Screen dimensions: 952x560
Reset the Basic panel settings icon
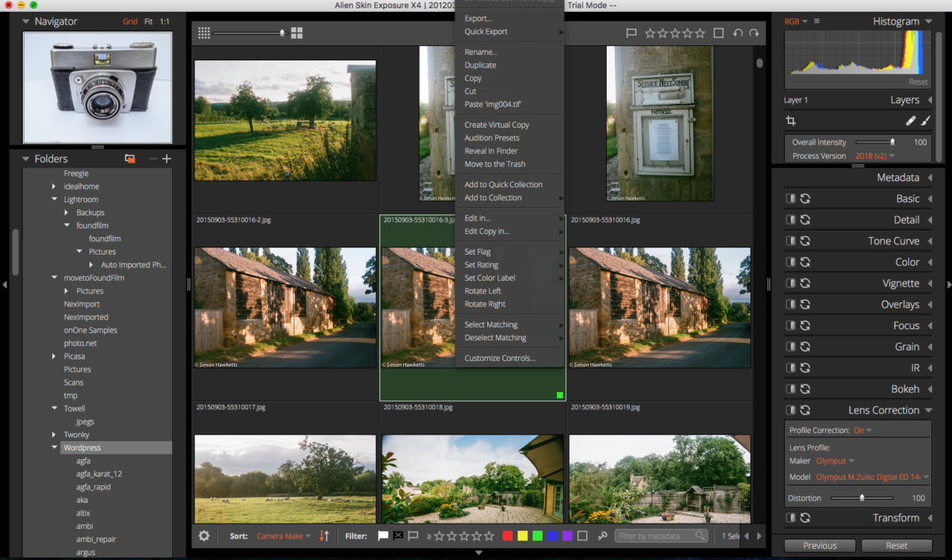click(x=804, y=198)
